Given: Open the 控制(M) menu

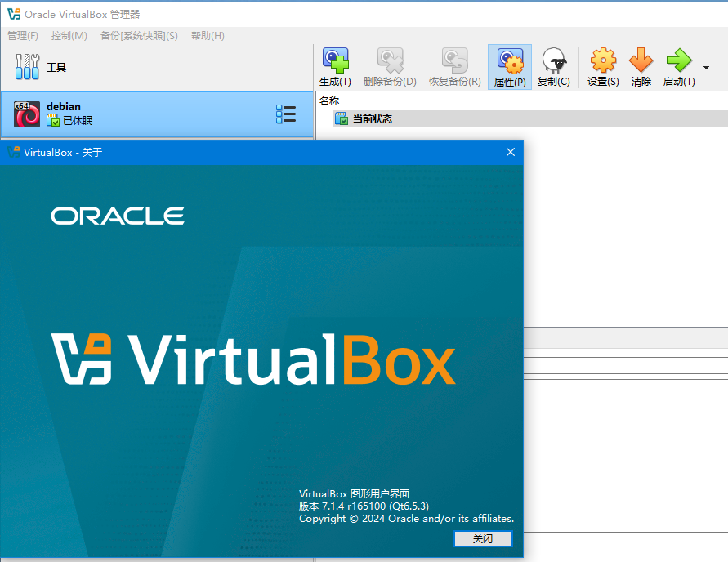Looking at the screenshot, I should [x=69, y=36].
